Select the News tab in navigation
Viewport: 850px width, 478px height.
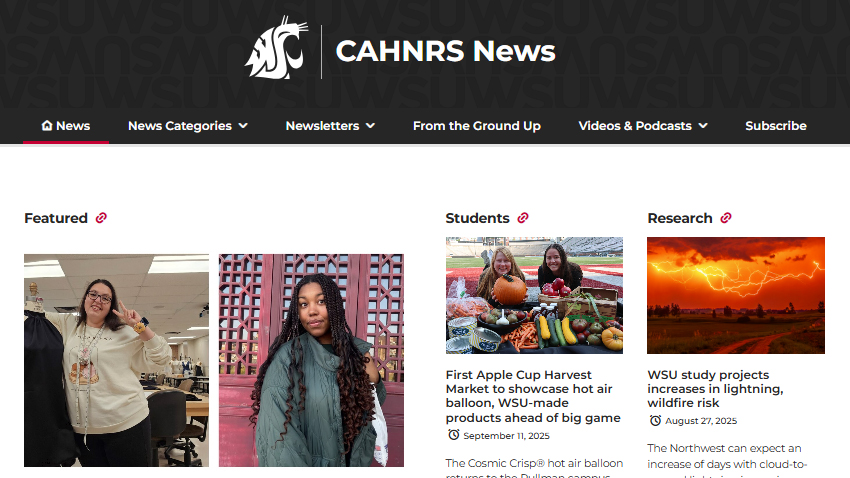(x=66, y=126)
